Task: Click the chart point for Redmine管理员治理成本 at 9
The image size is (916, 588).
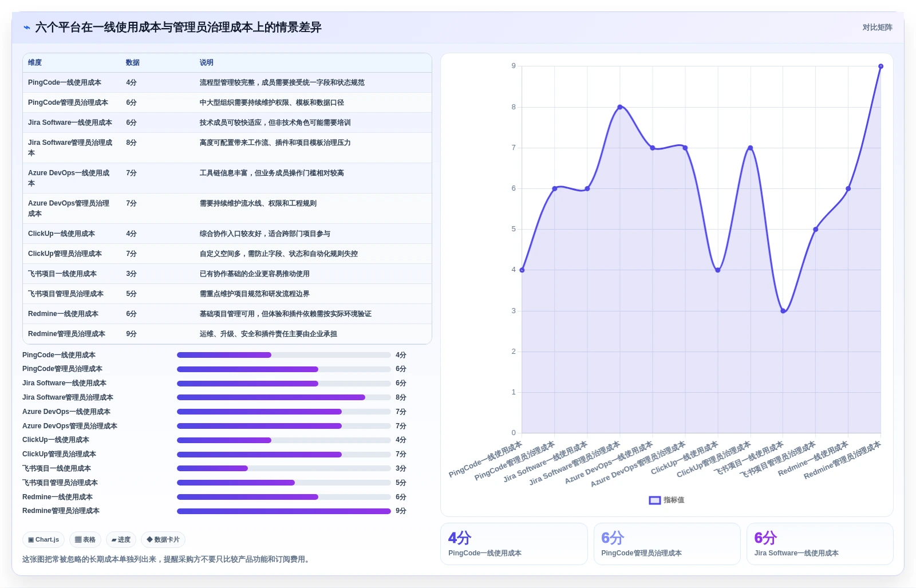Action: coord(881,66)
